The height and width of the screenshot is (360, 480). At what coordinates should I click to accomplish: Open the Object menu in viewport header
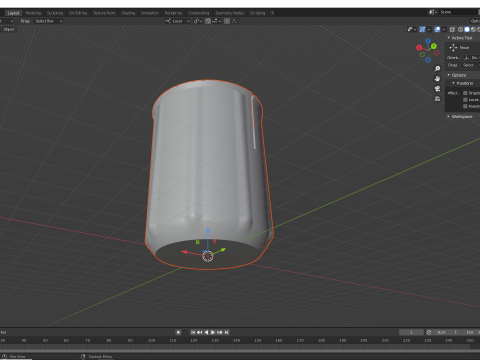click(x=9, y=29)
